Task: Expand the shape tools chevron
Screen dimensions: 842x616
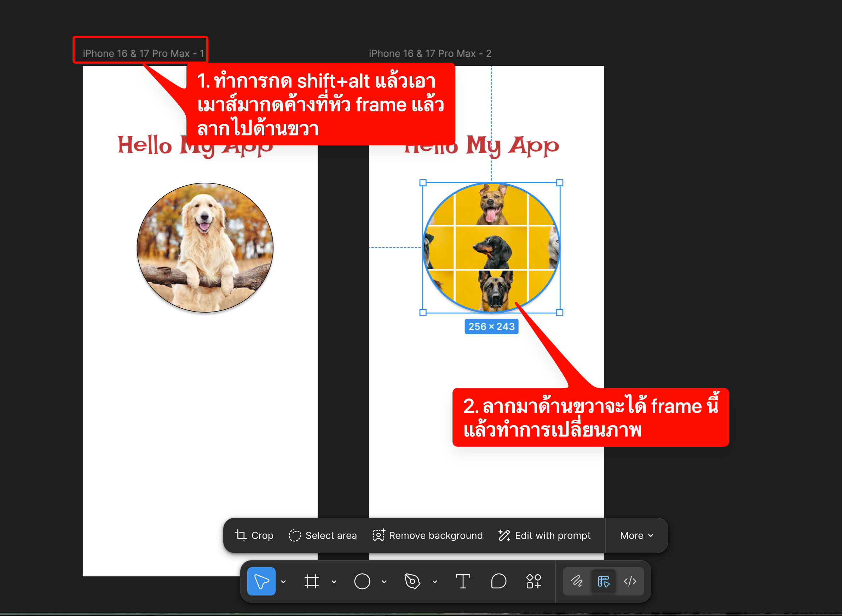Action: [384, 581]
